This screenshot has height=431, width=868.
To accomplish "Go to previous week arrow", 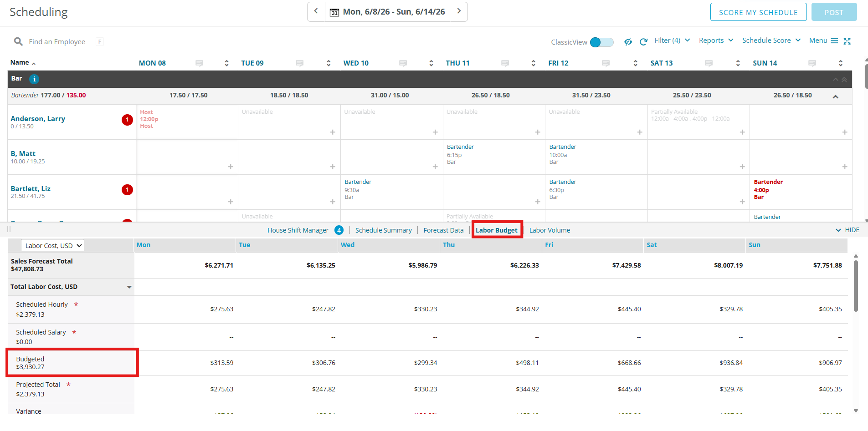I will [x=316, y=11].
